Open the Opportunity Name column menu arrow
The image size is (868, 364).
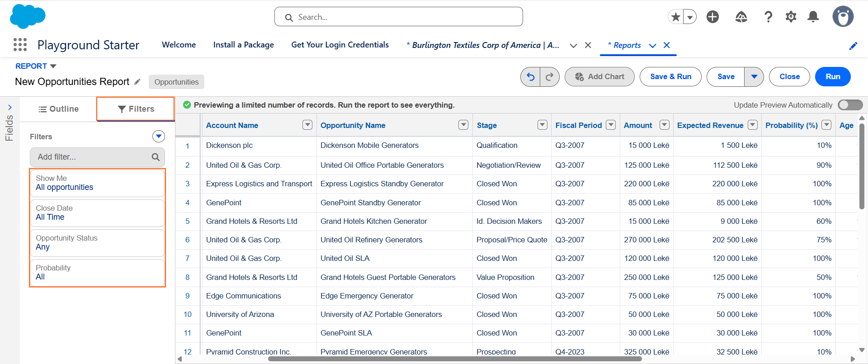click(x=463, y=125)
